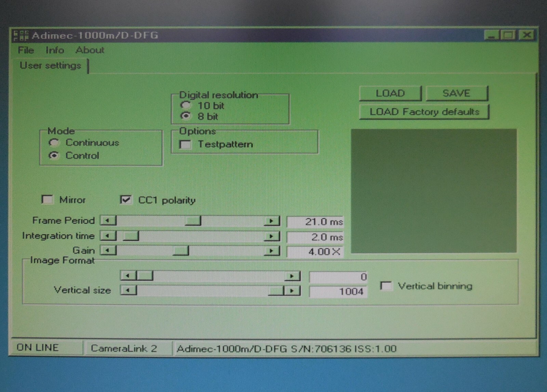Minimize the Adimec window
The height and width of the screenshot is (392, 547).
pyautogui.click(x=492, y=35)
